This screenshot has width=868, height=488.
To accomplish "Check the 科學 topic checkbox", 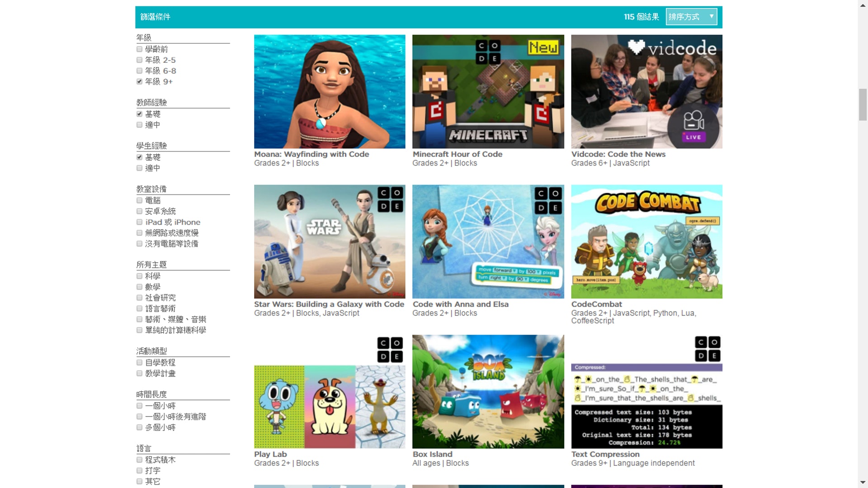I will click(x=139, y=276).
